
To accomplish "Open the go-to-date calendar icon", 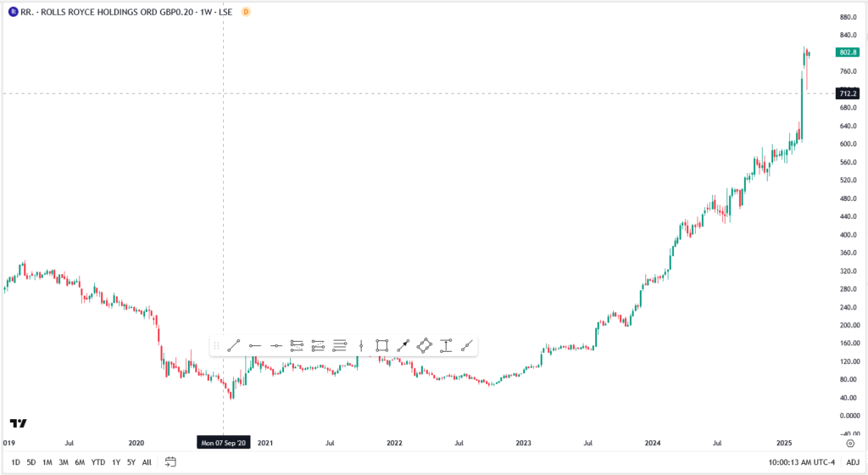I will [170, 462].
